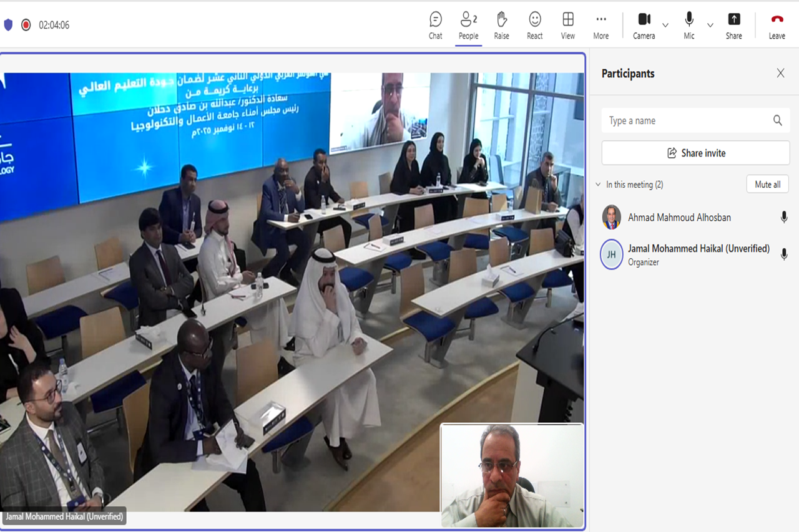Leave the meeting
This screenshot has width=799, height=532.
pyautogui.click(x=777, y=26)
